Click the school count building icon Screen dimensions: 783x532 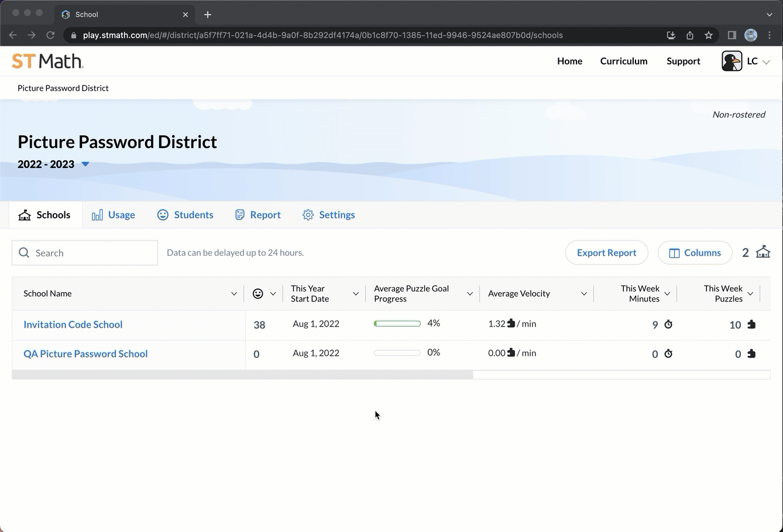click(763, 252)
